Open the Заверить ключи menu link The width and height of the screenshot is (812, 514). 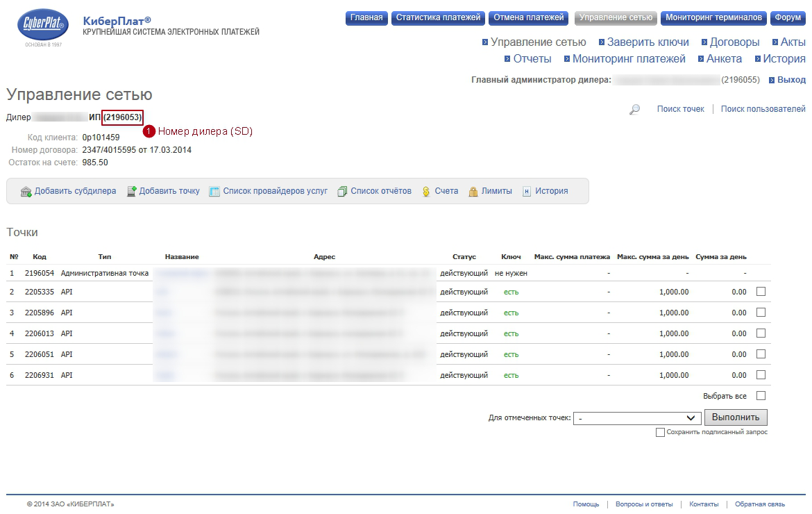(648, 42)
